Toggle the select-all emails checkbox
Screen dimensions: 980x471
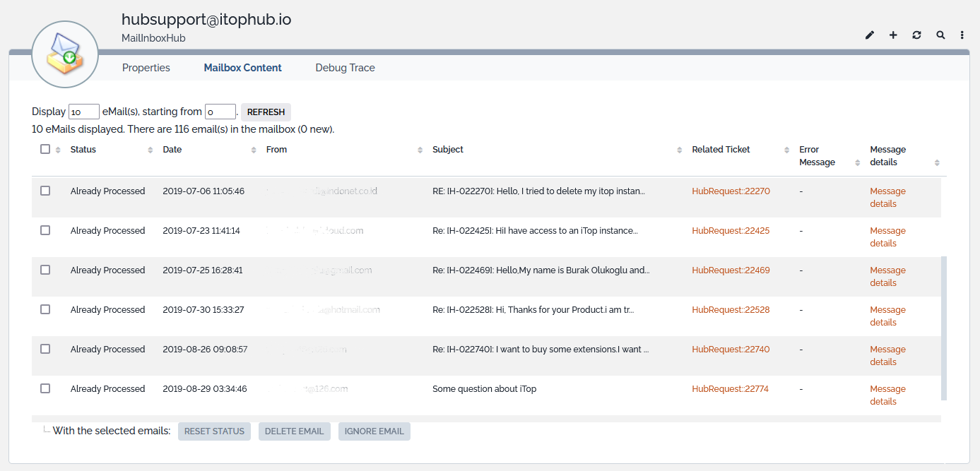click(x=45, y=150)
